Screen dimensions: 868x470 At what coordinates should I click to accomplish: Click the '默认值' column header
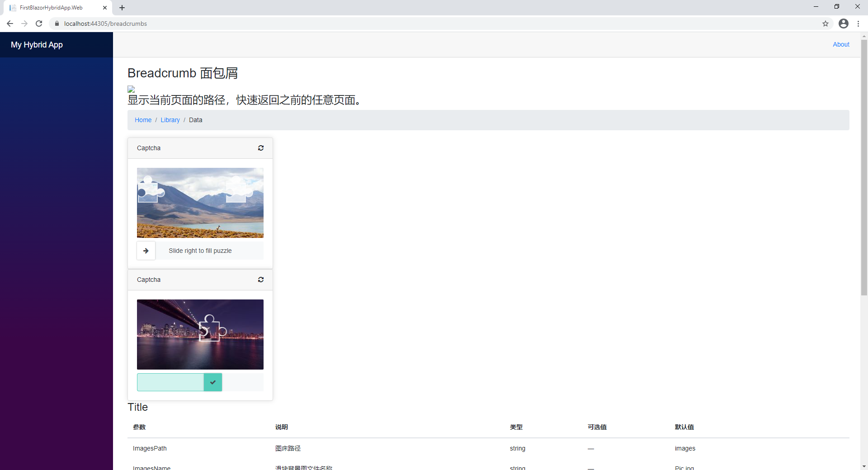(684, 427)
